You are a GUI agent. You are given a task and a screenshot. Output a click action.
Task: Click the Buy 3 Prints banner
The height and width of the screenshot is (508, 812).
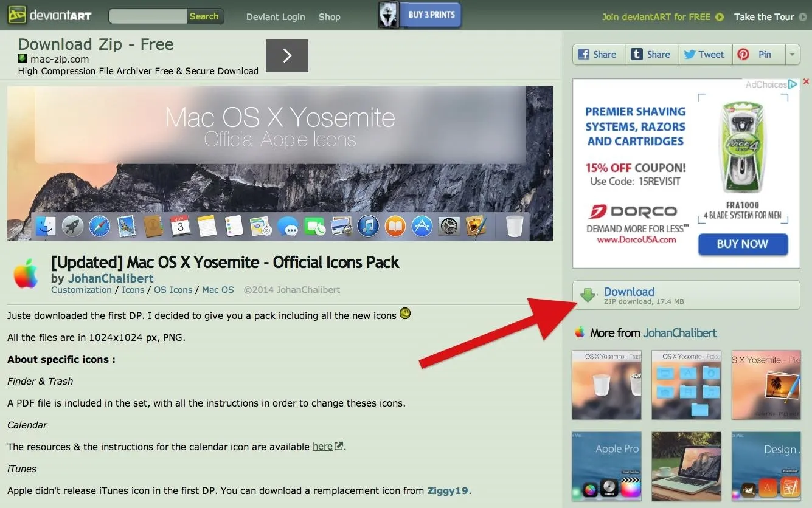(420, 15)
